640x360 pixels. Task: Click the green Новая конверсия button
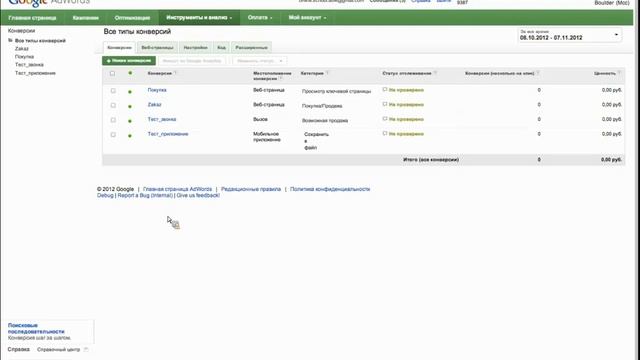tap(129, 61)
